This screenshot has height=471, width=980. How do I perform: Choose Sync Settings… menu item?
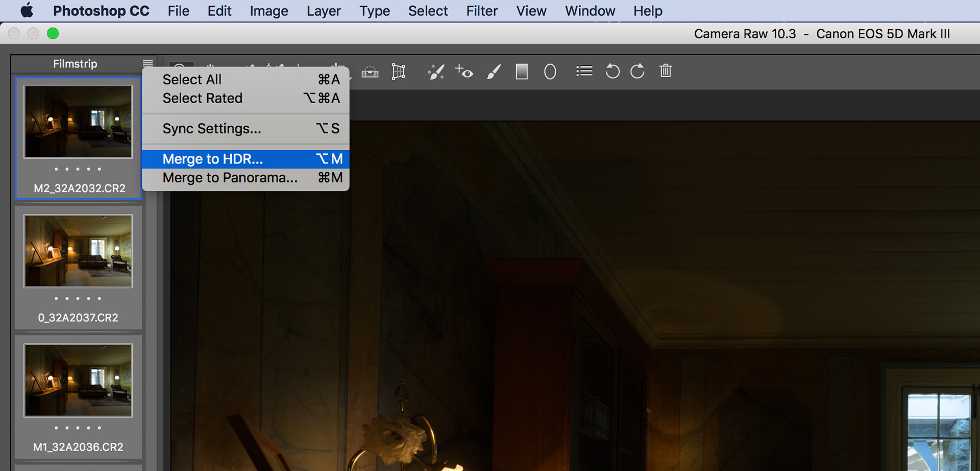[x=246, y=129]
